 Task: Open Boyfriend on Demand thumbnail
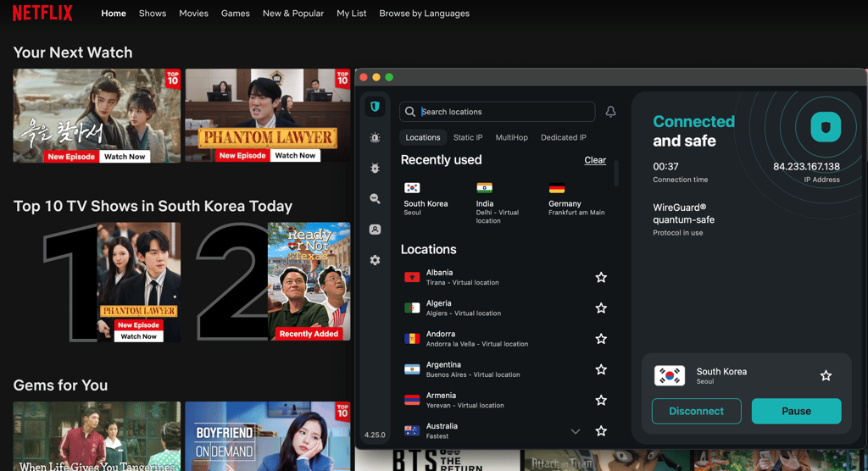(x=267, y=436)
